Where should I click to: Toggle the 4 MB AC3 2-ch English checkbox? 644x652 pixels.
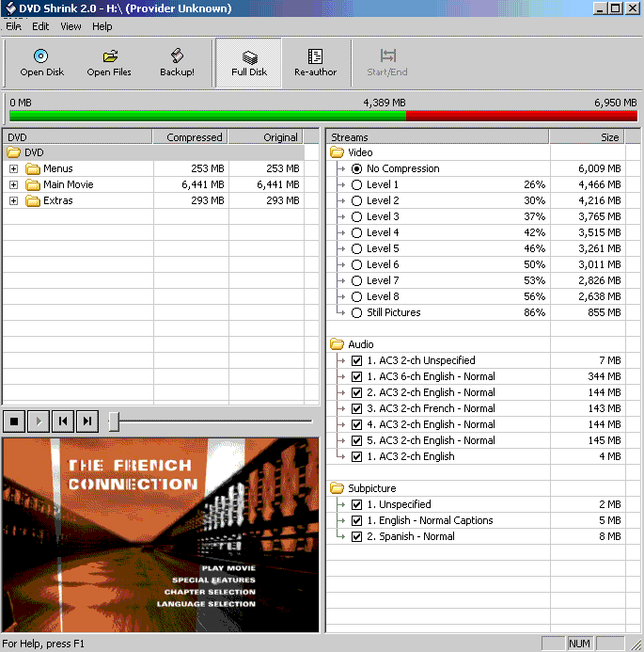[356, 456]
